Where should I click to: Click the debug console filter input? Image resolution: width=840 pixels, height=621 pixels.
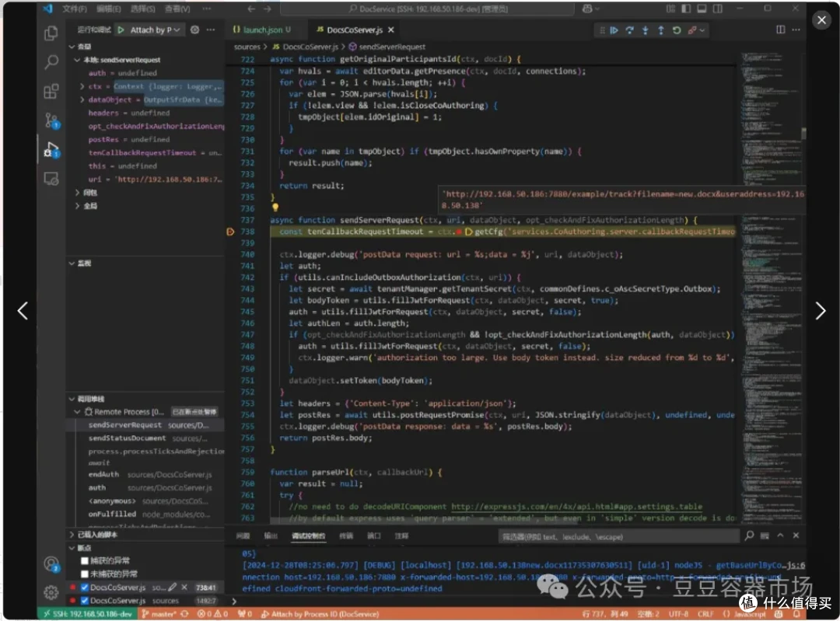618,536
